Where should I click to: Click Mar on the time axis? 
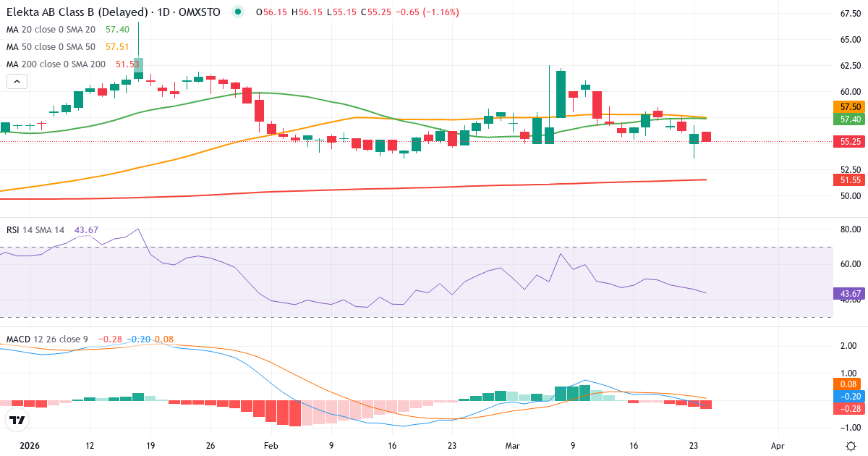(512, 447)
